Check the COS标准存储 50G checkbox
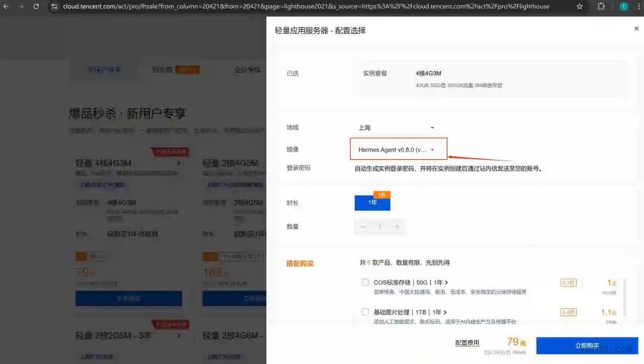 [366, 282]
